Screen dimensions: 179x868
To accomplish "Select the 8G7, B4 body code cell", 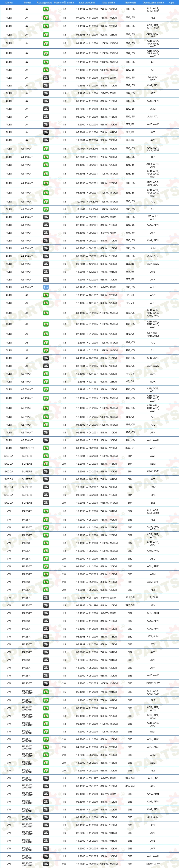I will pyautogui.click(x=130, y=448).
